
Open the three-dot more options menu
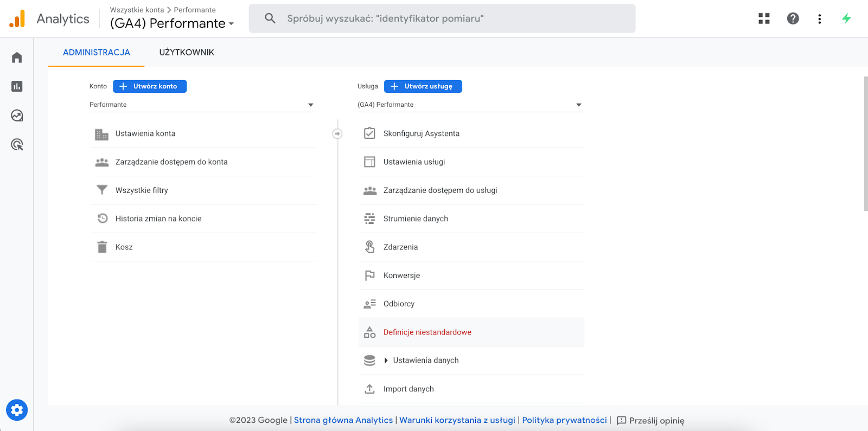819,19
